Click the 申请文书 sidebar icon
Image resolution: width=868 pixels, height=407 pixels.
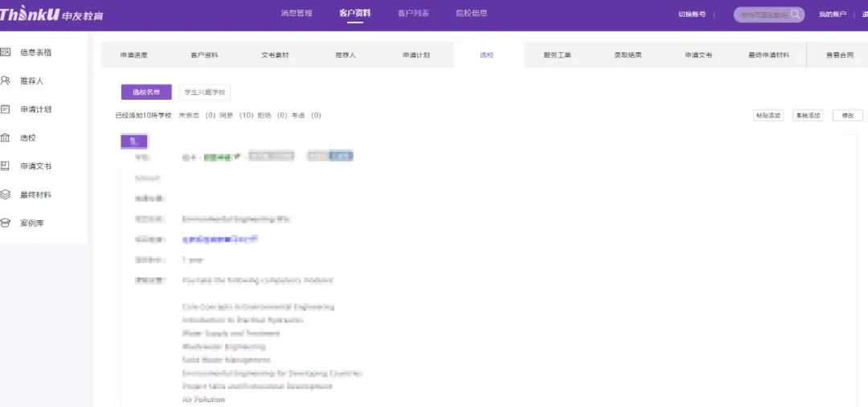(6, 166)
